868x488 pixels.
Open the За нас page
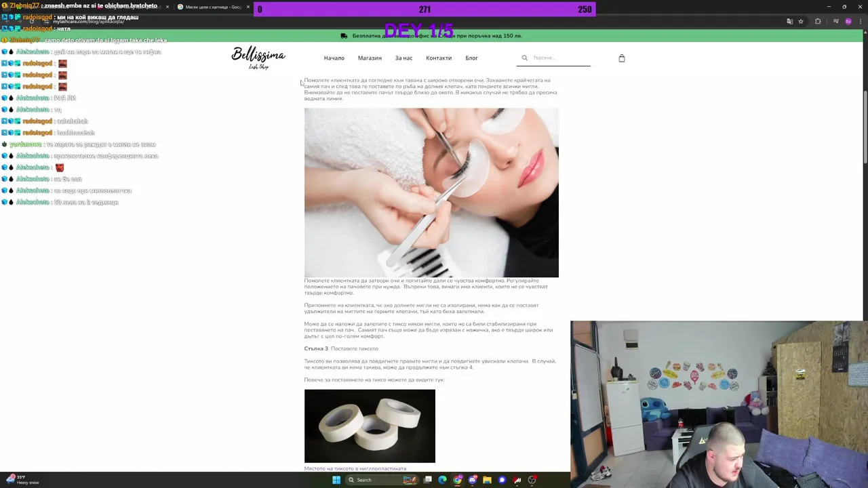(x=403, y=58)
